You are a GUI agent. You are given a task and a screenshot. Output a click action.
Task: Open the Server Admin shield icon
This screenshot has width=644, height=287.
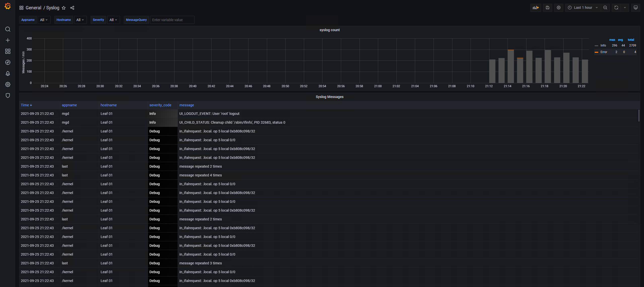click(x=8, y=95)
